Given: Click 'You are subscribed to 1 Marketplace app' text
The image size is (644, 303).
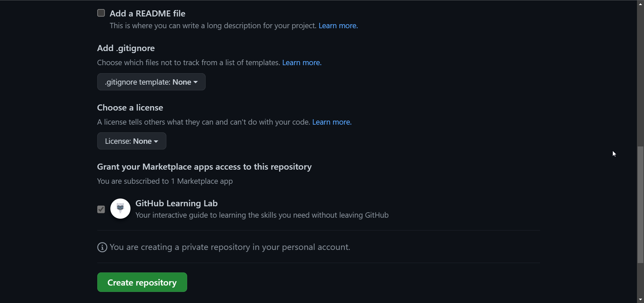Looking at the screenshot, I should tap(165, 181).
